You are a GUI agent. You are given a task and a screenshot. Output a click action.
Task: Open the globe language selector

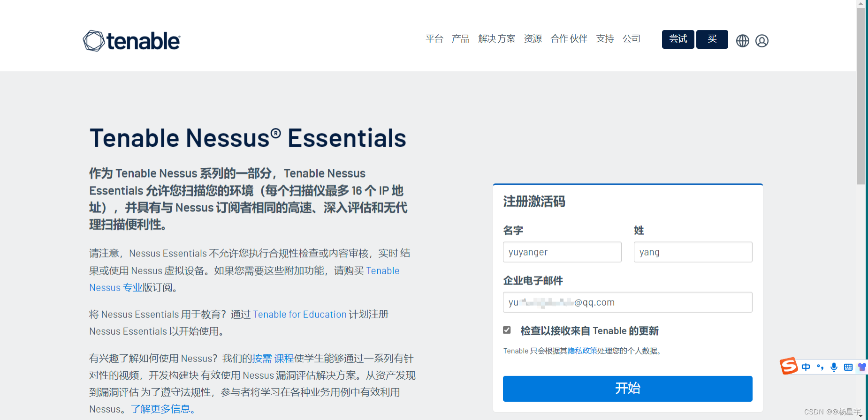[743, 41]
